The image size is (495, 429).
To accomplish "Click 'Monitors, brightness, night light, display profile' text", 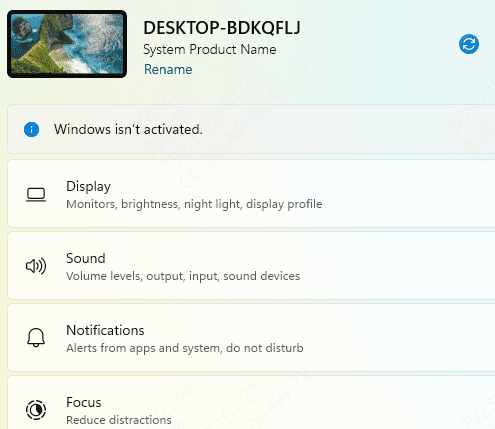I will pos(194,204).
